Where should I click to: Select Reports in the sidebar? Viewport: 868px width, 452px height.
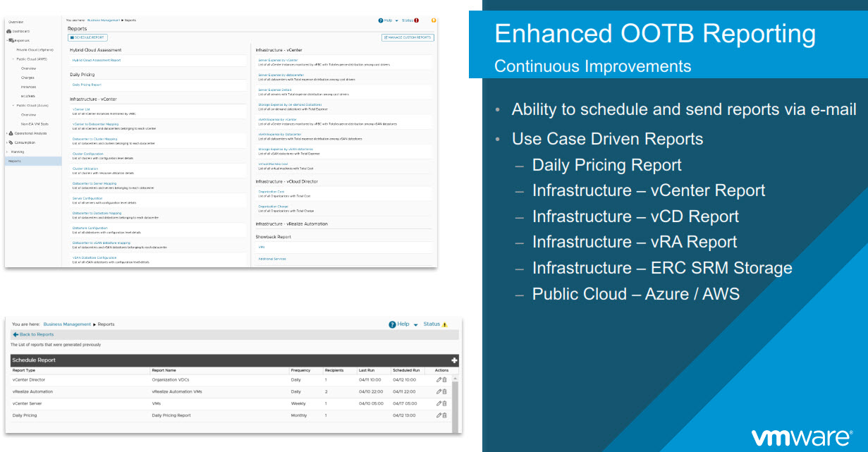(x=33, y=161)
